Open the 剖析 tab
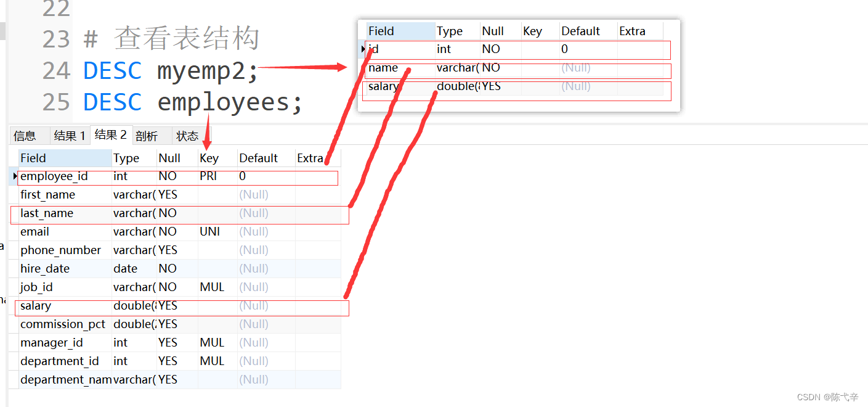The height and width of the screenshot is (407, 868). tap(147, 136)
